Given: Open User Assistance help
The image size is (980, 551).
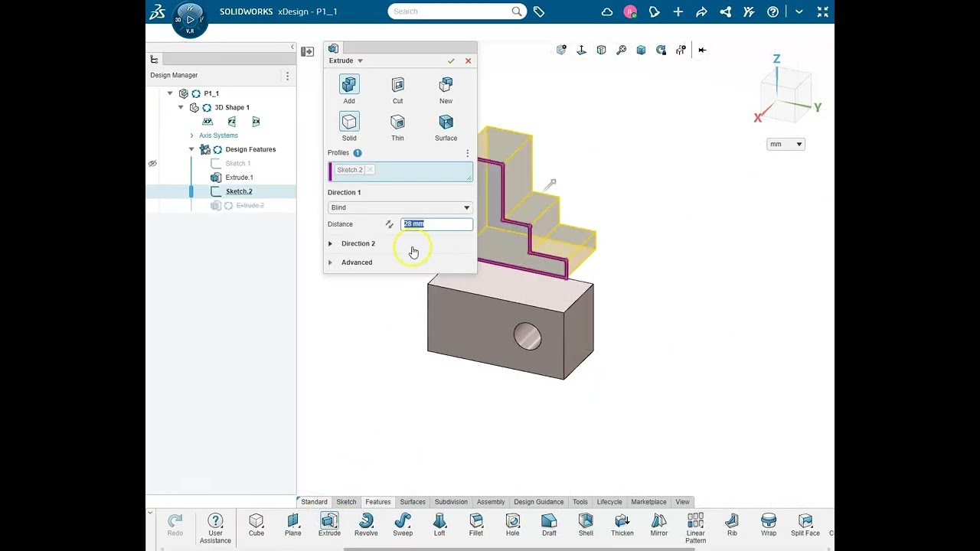Looking at the screenshot, I should coord(215,528).
